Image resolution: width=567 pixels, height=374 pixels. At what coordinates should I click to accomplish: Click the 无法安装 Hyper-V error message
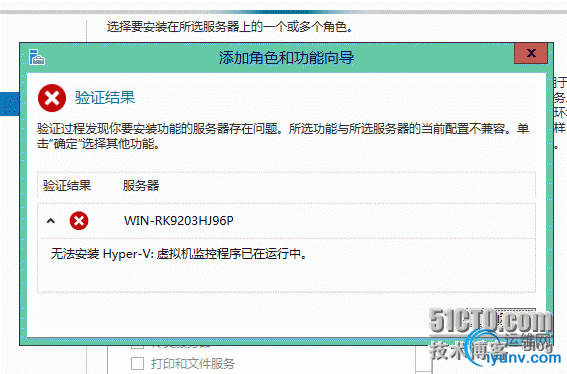coord(179,254)
